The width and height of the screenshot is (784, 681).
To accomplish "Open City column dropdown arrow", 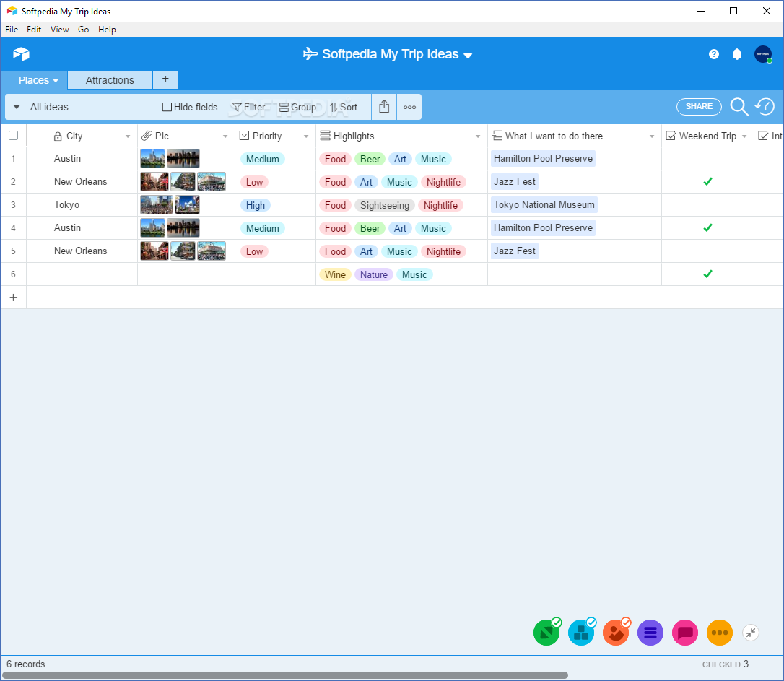I will click(x=128, y=136).
